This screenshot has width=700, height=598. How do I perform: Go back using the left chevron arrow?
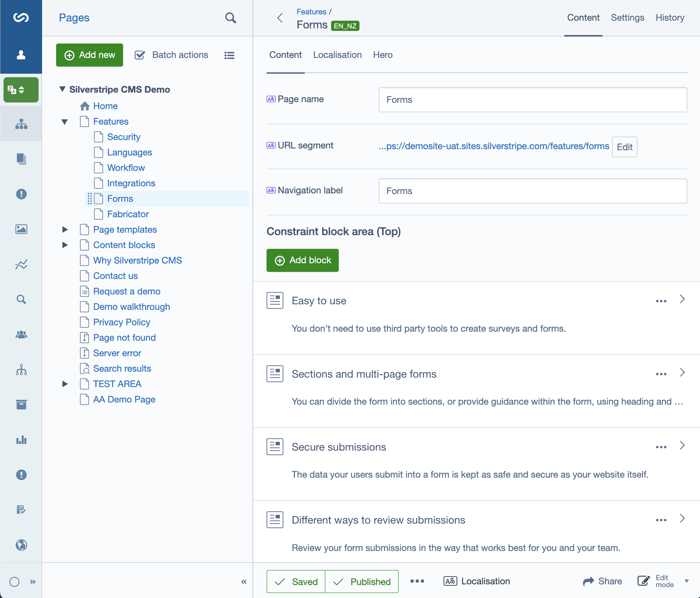coord(280,18)
